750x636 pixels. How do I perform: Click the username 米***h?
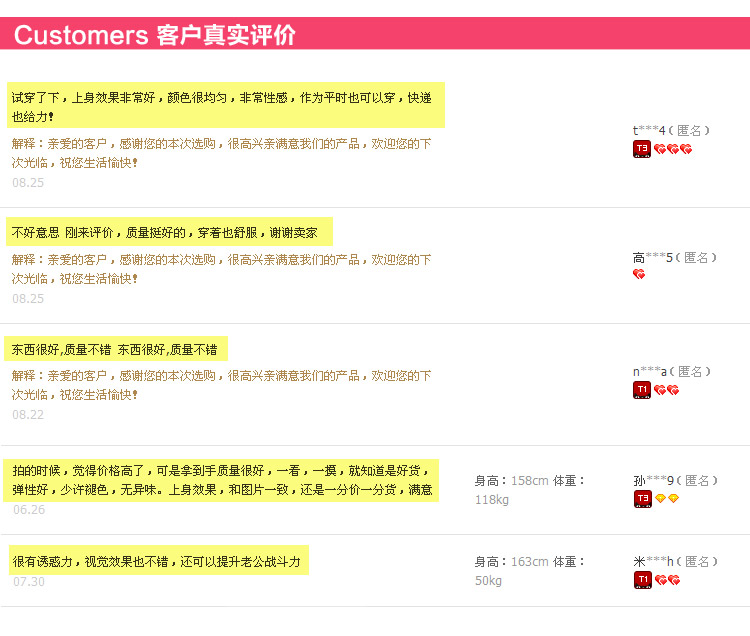tap(653, 561)
